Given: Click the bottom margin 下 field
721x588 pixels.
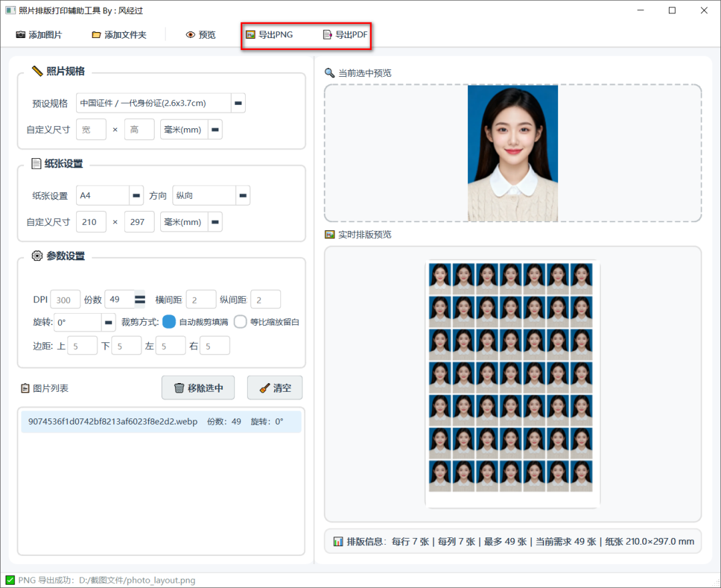Looking at the screenshot, I should [126, 346].
